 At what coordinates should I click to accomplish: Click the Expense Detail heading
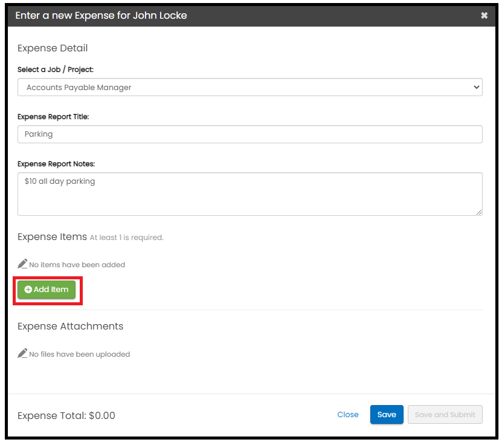pyautogui.click(x=53, y=48)
